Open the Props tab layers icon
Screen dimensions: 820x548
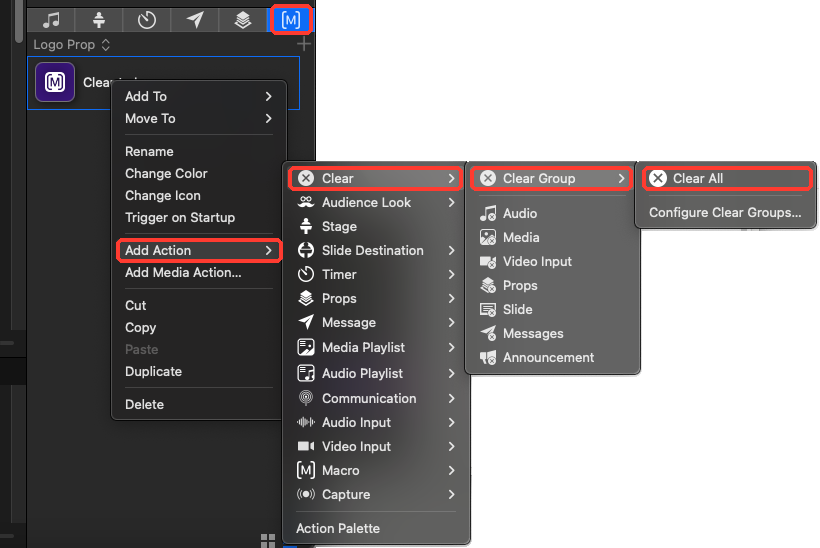(x=243, y=20)
